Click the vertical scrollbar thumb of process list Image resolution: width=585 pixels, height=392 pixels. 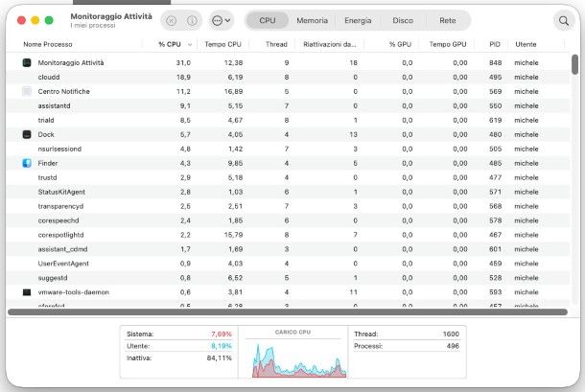pos(574,64)
